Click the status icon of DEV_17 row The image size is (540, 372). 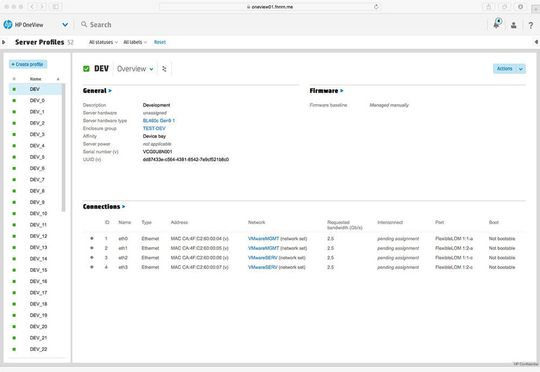pos(14,293)
